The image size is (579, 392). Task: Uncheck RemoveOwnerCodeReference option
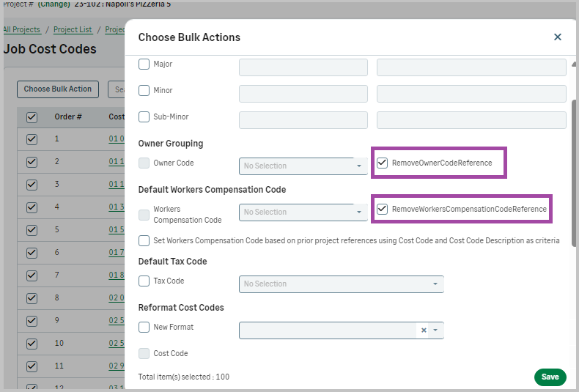click(x=382, y=163)
